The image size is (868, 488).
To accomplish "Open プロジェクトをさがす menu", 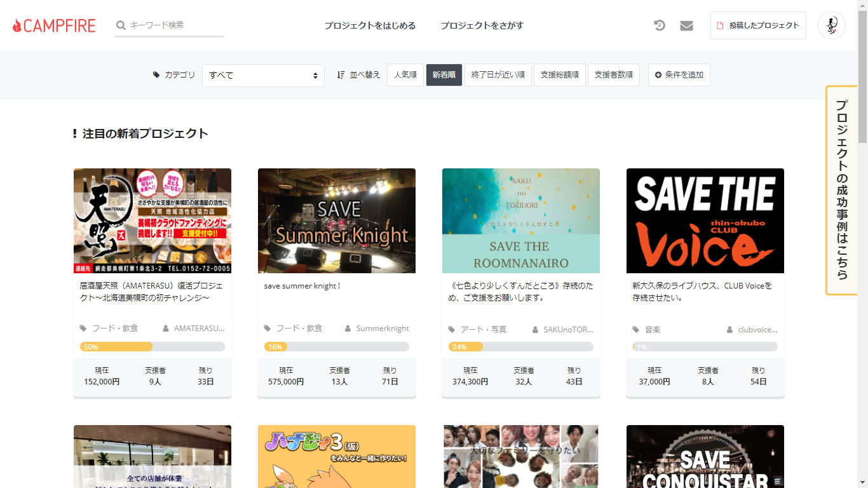I will pos(482,26).
